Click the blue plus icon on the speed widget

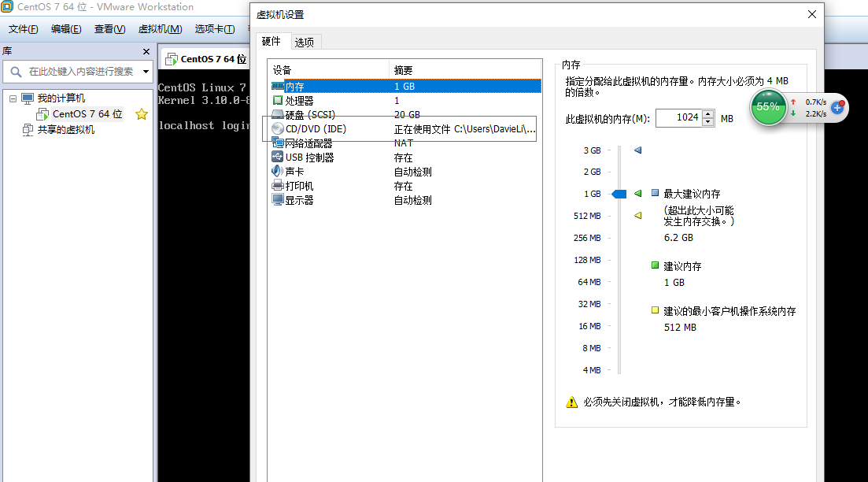click(x=837, y=107)
